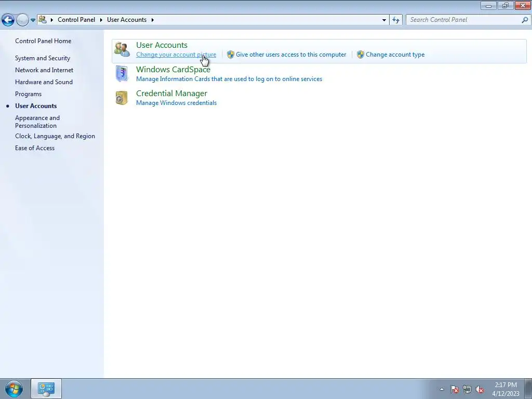Click the network tray icon
This screenshot has height=399, width=532.
click(467, 389)
